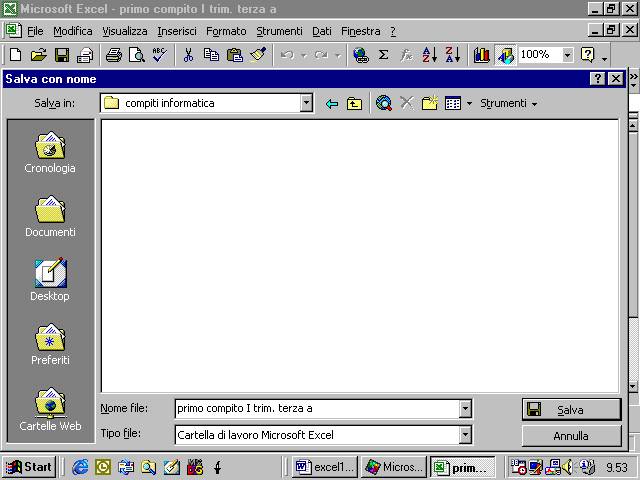
Task: Click the Print icon in toolbar
Action: (x=113, y=55)
